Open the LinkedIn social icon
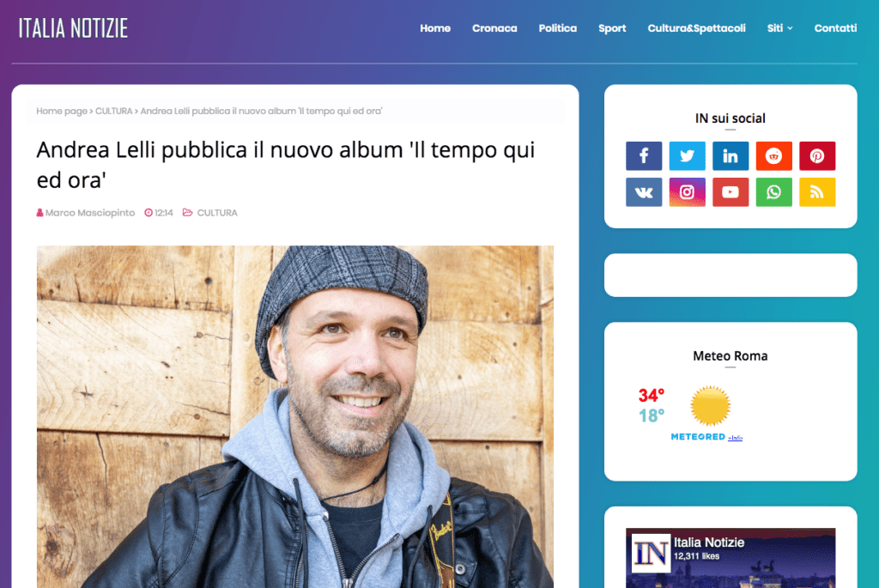The height and width of the screenshot is (588, 879). 730,156
